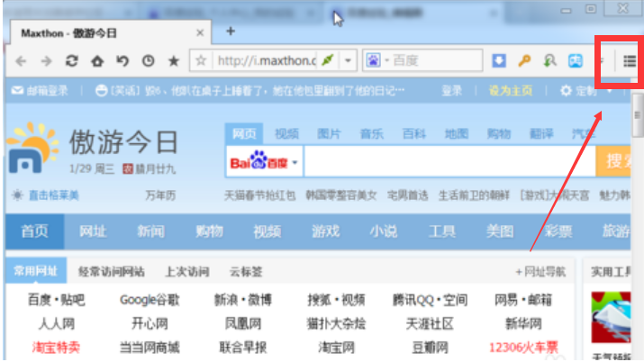
Task: Expand the address bar dropdown arrow
Action: [x=348, y=60]
